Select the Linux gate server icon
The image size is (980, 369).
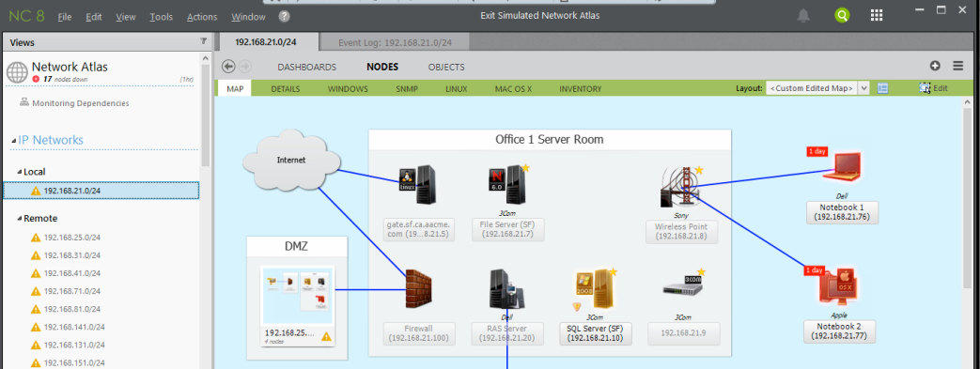tap(417, 184)
